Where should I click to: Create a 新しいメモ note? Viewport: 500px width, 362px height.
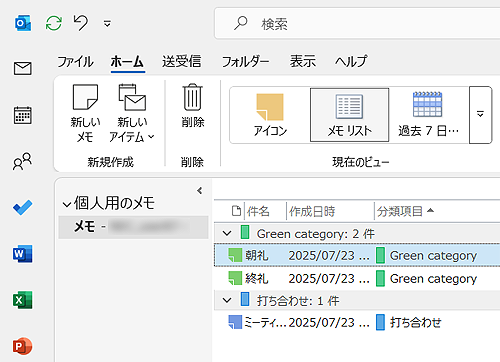point(85,113)
